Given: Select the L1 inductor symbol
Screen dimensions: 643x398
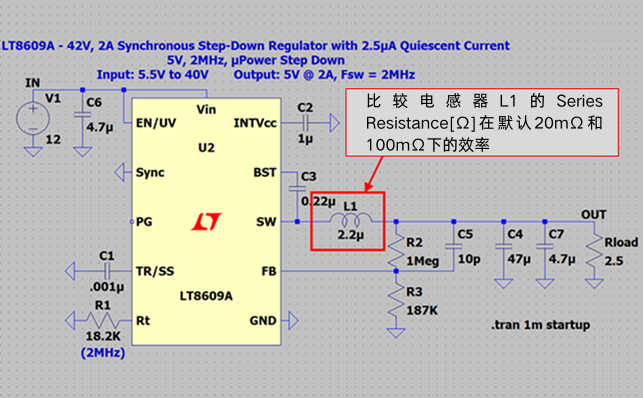Looking at the screenshot, I should tap(351, 220).
